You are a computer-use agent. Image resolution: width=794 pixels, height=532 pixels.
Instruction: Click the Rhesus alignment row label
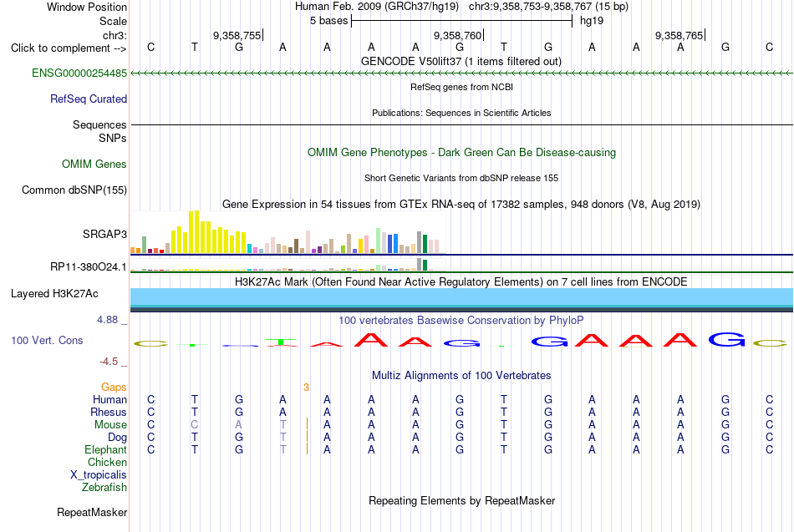(x=109, y=412)
